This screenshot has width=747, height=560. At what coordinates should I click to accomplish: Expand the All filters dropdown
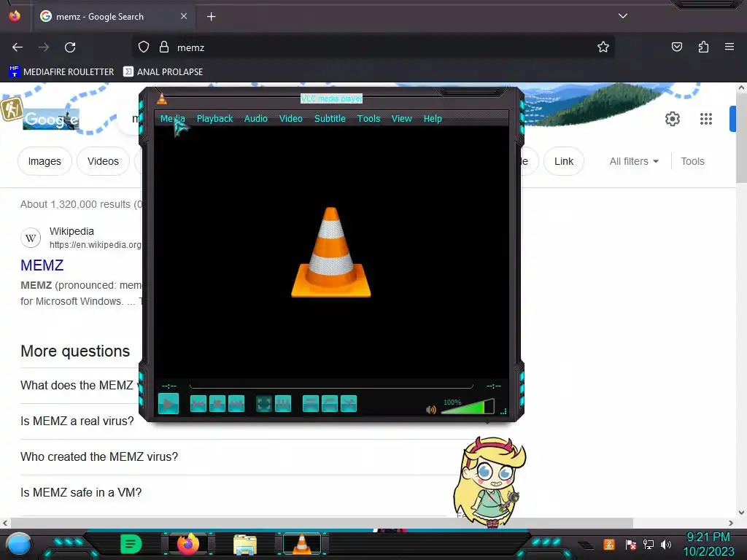(634, 161)
